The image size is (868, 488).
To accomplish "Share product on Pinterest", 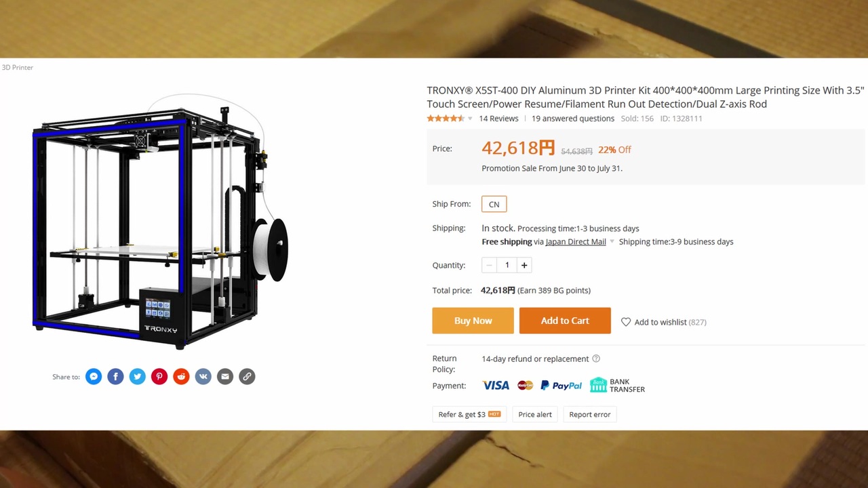I will [x=159, y=376].
